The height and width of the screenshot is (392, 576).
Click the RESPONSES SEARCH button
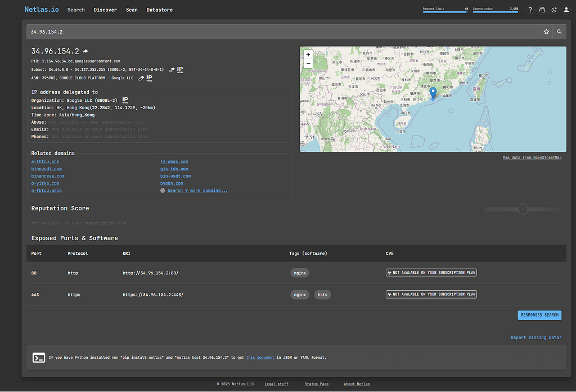[539, 315]
